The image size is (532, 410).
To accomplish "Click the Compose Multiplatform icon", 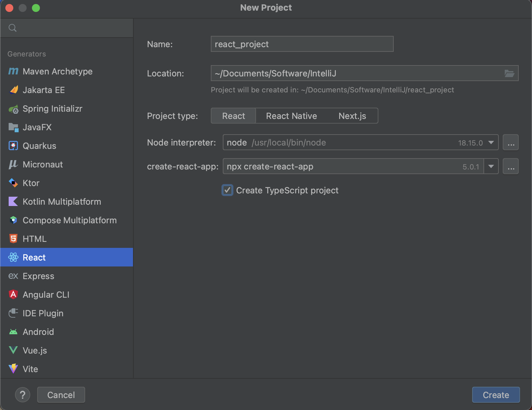I will point(13,220).
